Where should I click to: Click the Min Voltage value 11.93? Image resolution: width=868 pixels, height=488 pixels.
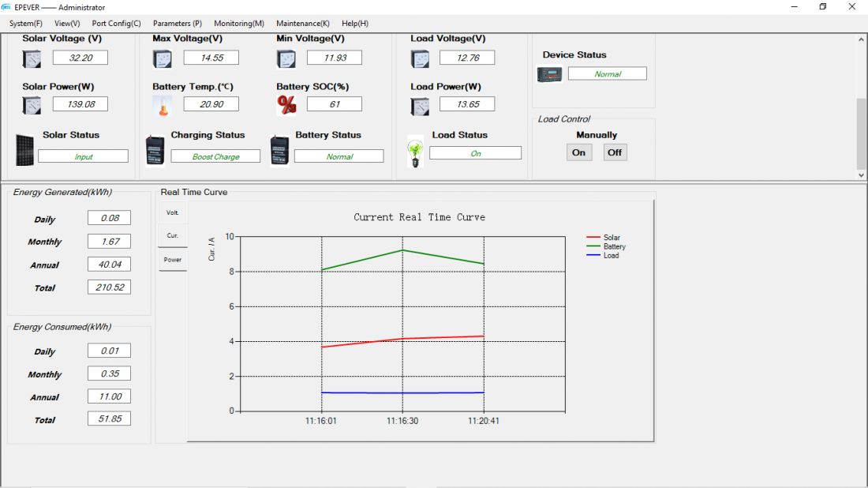pyautogui.click(x=335, y=58)
